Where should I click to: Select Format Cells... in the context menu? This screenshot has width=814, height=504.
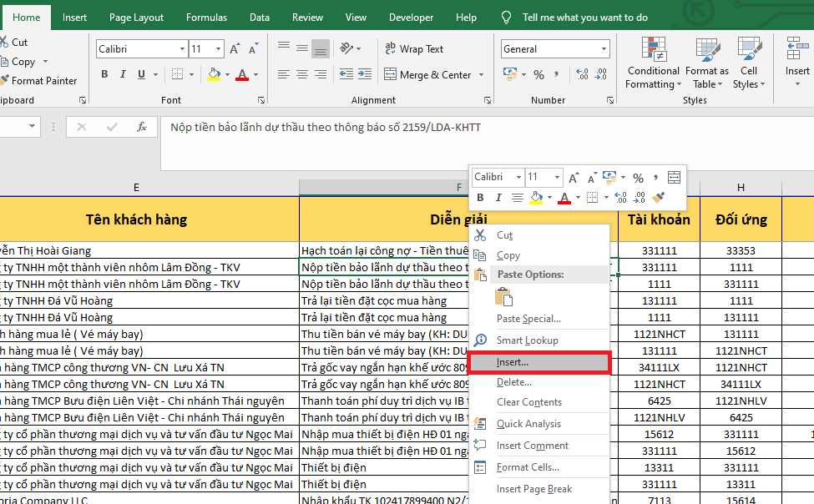(x=528, y=467)
